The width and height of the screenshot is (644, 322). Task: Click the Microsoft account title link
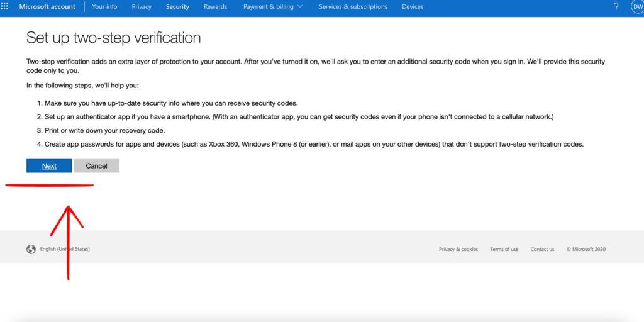point(47,7)
